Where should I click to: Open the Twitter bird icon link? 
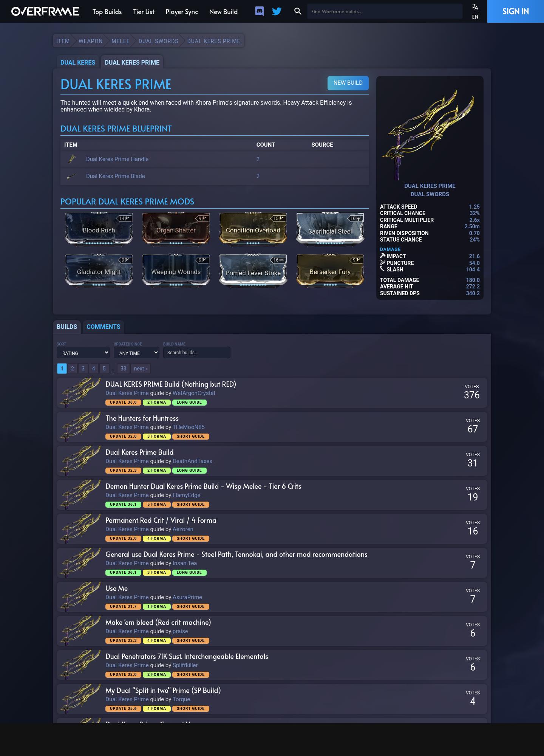[x=277, y=11]
